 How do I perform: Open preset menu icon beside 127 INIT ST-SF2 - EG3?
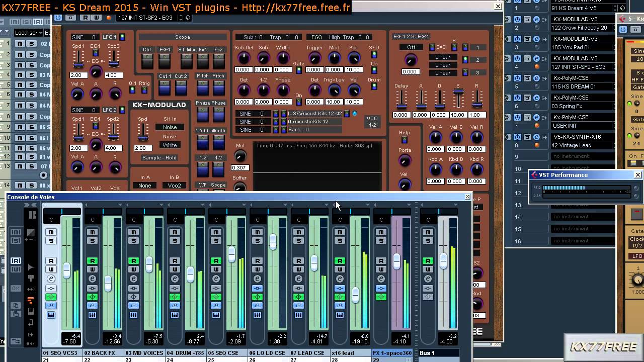(x=188, y=18)
